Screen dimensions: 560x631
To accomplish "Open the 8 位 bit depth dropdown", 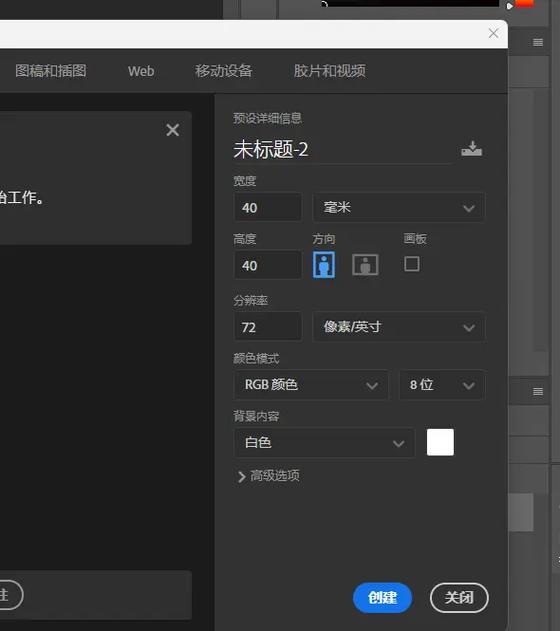I will [442, 385].
